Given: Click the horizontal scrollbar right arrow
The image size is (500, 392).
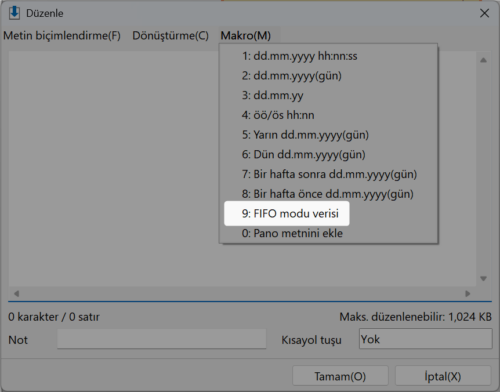Looking at the screenshot, I should coord(468,294).
